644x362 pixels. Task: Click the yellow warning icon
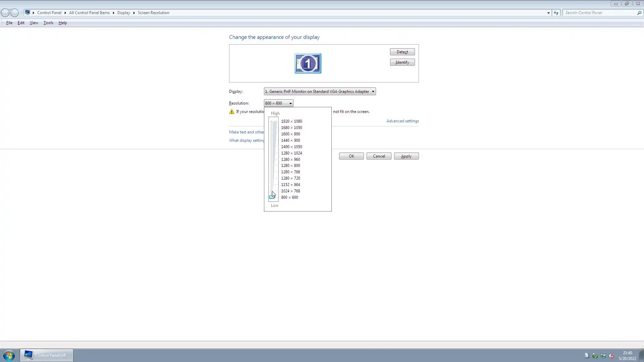[x=232, y=112]
